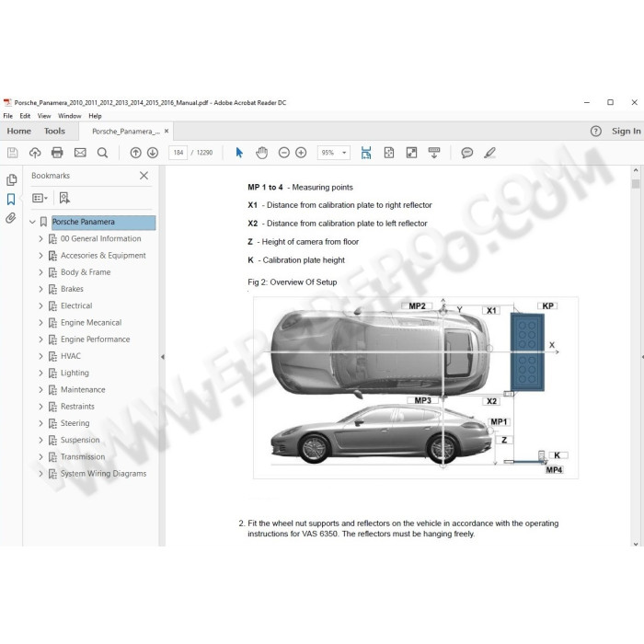Activate the selection arrow tool

(x=239, y=153)
